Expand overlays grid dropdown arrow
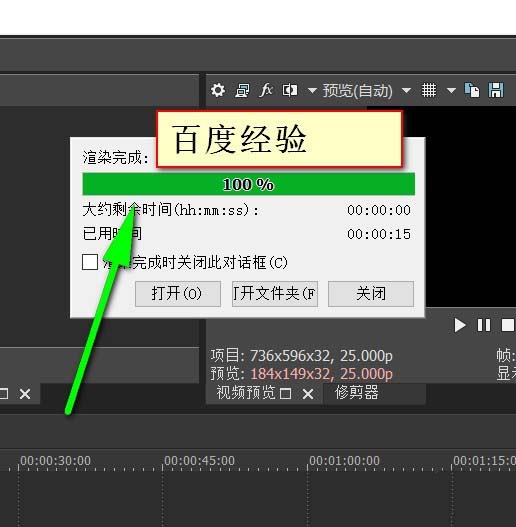Screen dimensions: 516x527 click(451, 90)
